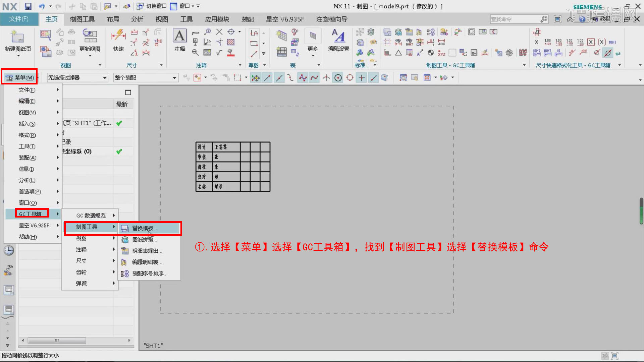This screenshot has width=644, height=362.
Task: Click the XYZ coordinate icon
Action: 442,53
